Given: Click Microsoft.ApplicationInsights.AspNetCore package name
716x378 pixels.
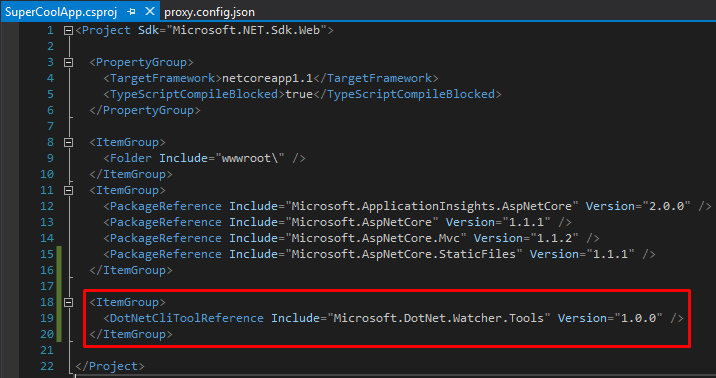Looking at the screenshot, I should [x=432, y=206].
